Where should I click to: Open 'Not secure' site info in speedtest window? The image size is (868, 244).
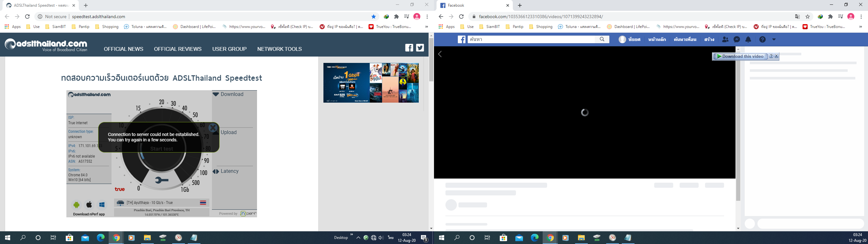[x=52, y=17]
